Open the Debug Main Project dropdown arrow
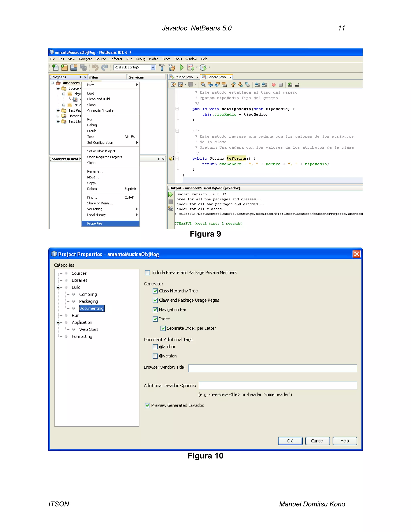The height and width of the screenshot is (532, 411). click(196, 67)
